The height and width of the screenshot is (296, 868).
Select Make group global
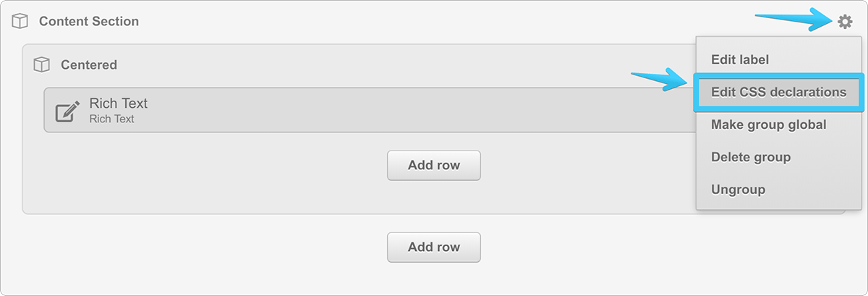click(x=768, y=124)
